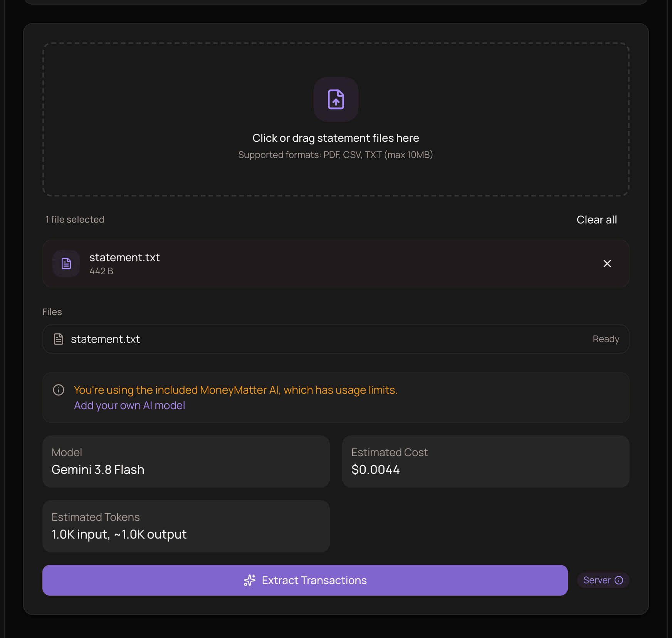Click the Estimated Tokens card
The width and height of the screenshot is (672, 638).
(186, 526)
